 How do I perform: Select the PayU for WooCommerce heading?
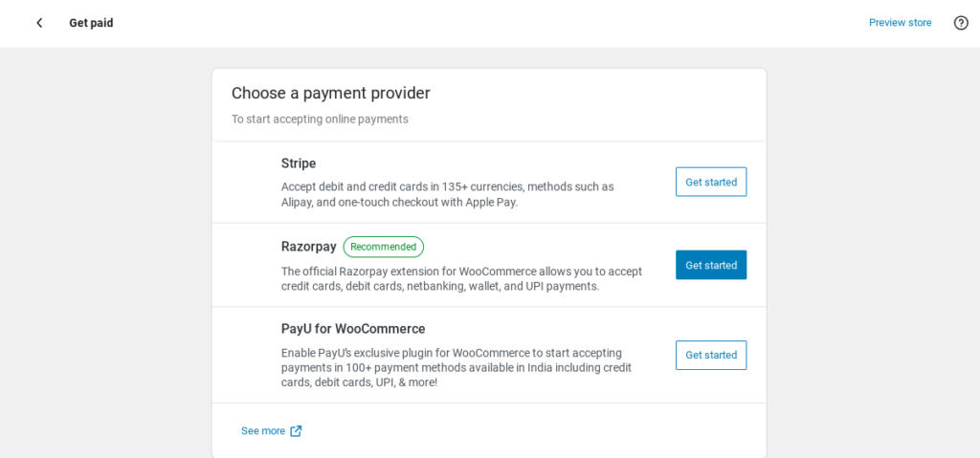point(353,329)
